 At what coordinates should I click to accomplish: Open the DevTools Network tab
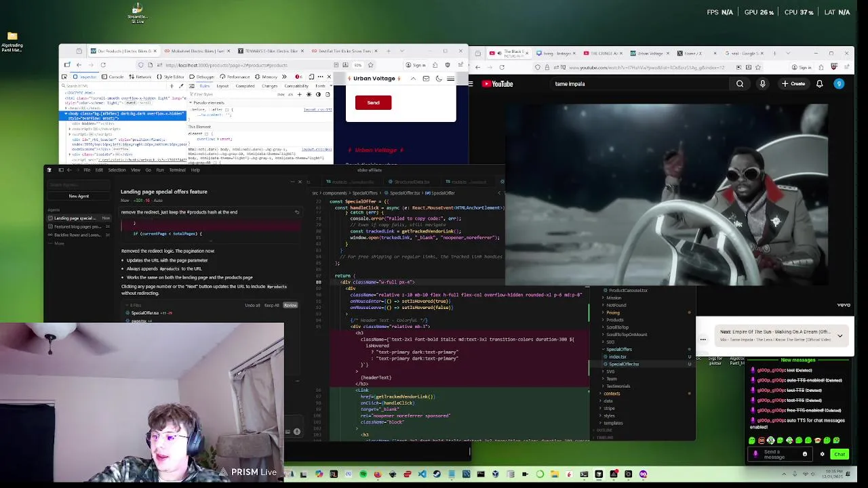pyautogui.click(x=140, y=77)
